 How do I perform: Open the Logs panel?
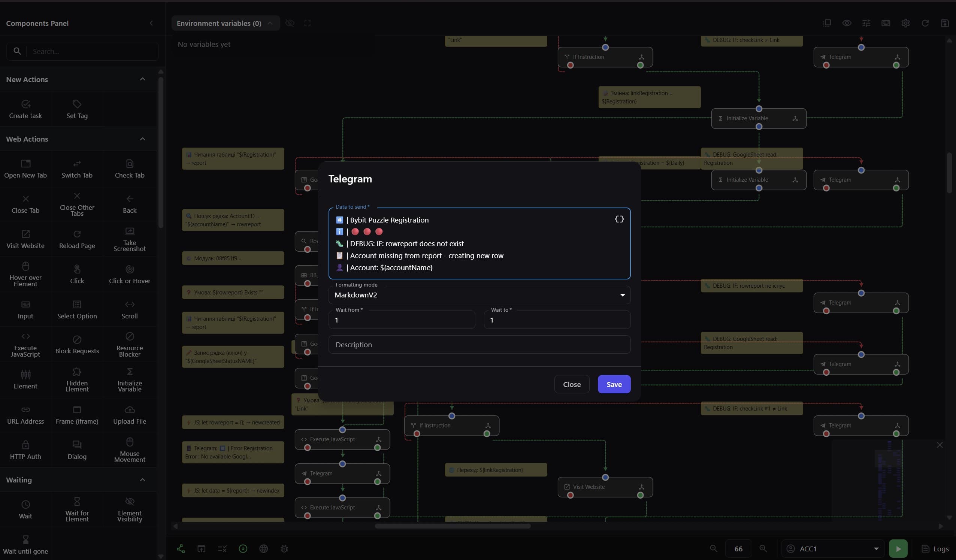point(935,549)
